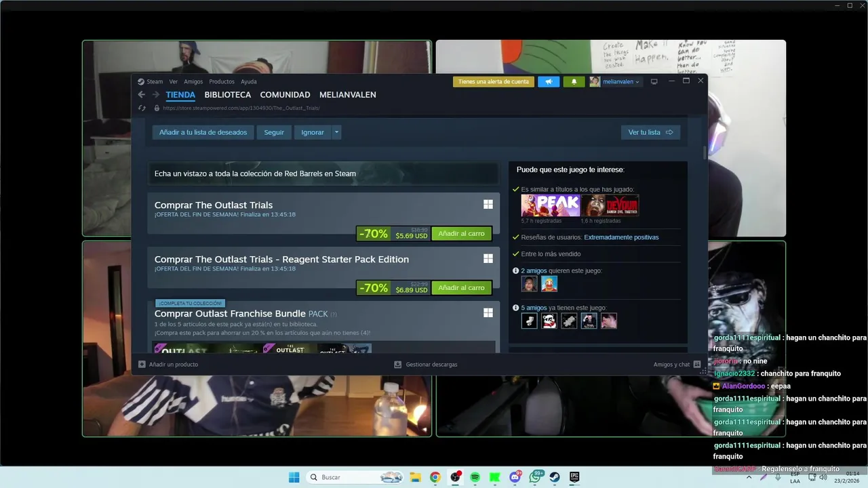Click the clown avatar under '2 amigos'
This screenshot has width=868, height=488.
click(x=549, y=283)
